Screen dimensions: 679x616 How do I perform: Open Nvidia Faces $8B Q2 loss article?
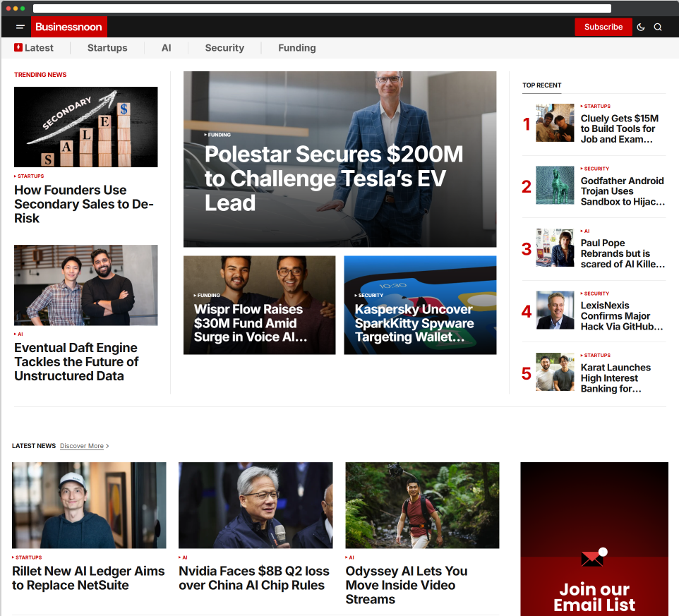point(254,578)
